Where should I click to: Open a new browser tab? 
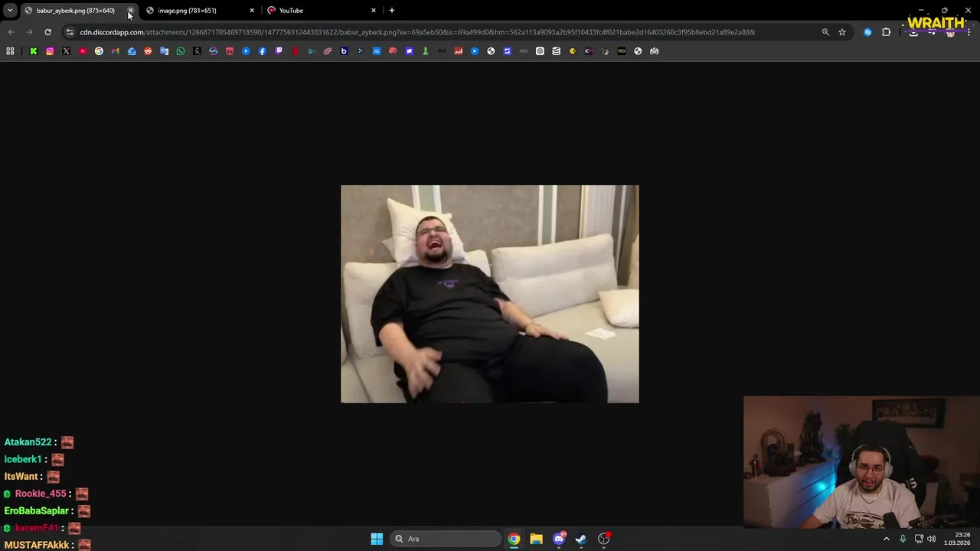[392, 11]
